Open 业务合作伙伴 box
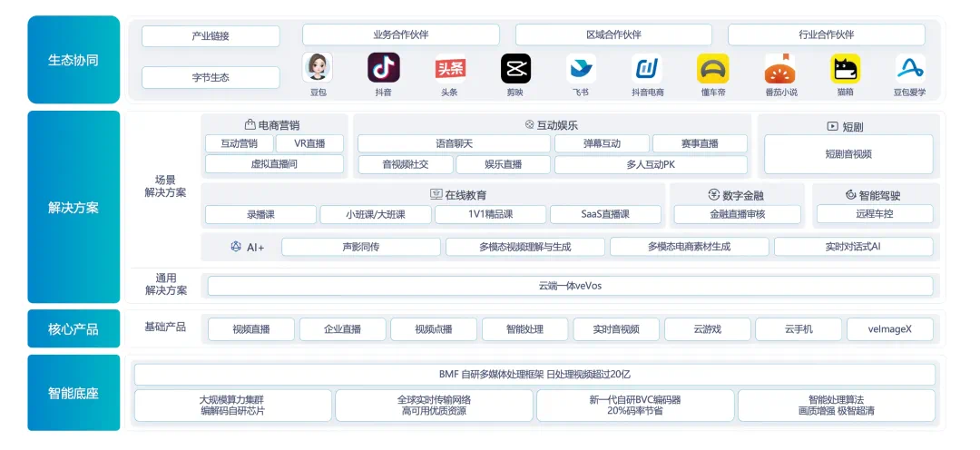 coord(401,34)
